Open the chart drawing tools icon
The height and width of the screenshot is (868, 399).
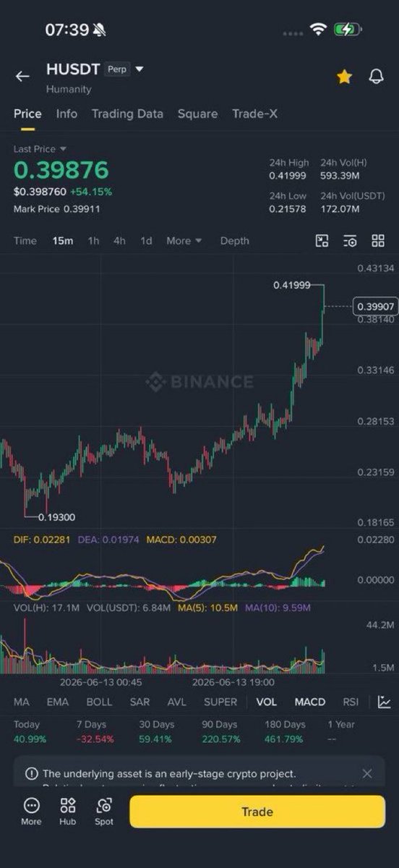click(x=322, y=241)
